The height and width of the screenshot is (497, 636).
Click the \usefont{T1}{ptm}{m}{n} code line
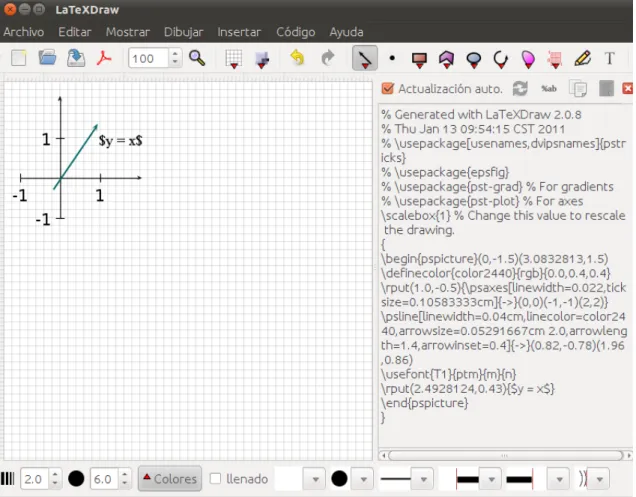pos(448,374)
